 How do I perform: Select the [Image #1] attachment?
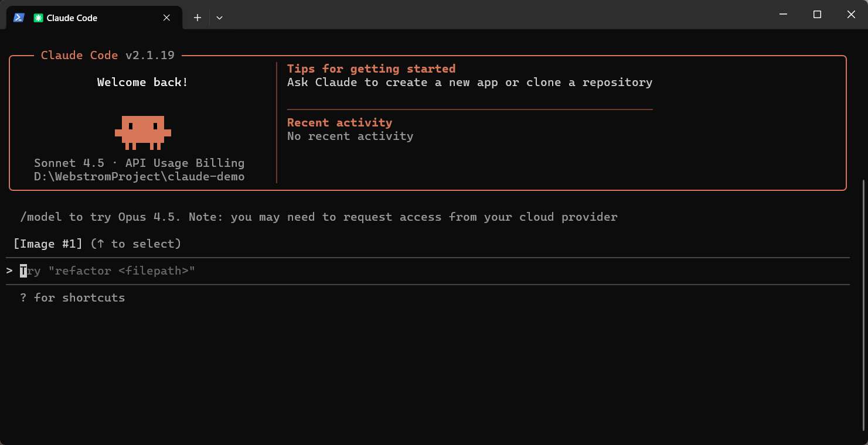(x=47, y=244)
